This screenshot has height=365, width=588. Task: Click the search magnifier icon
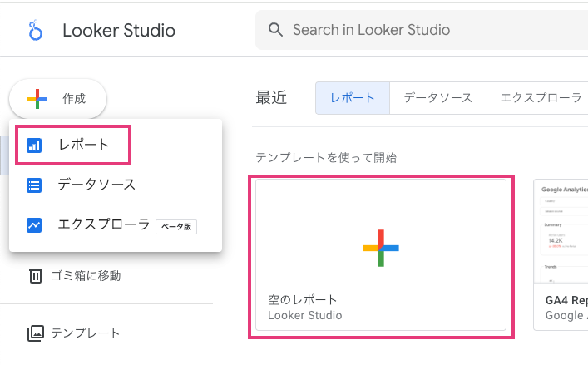click(x=276, y=31)
